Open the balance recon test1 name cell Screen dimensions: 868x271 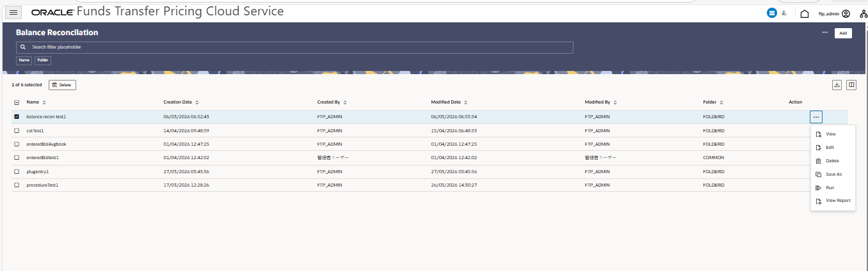click(46, 117)
